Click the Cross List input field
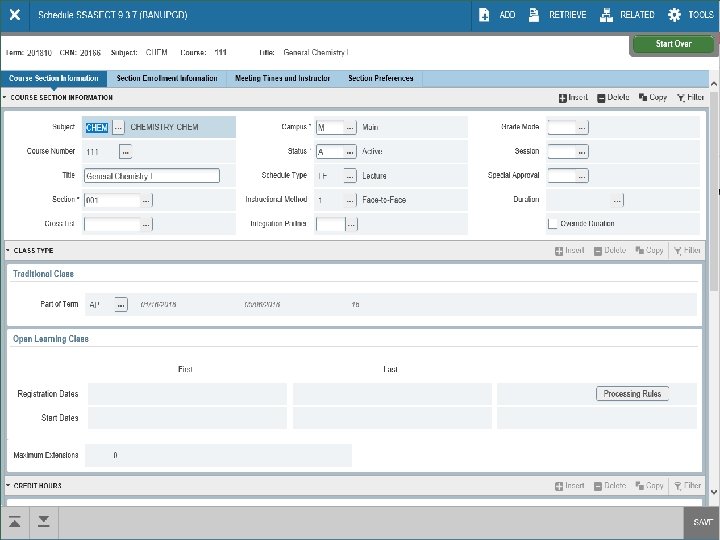720x540 pixels. click(x=112, y=225)
